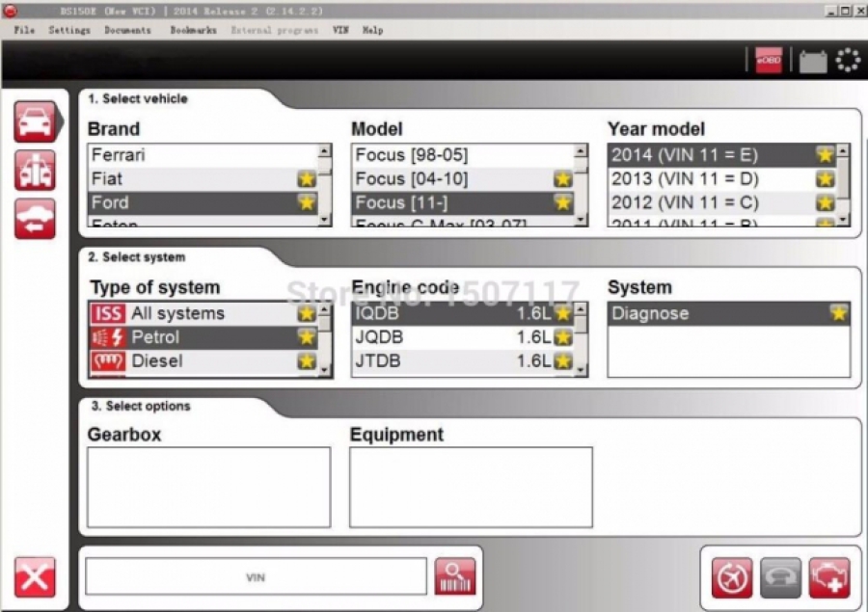The height and width of the screenshot is (612, 868).
Task: Open the Settings menu
Action: [69, 30]
